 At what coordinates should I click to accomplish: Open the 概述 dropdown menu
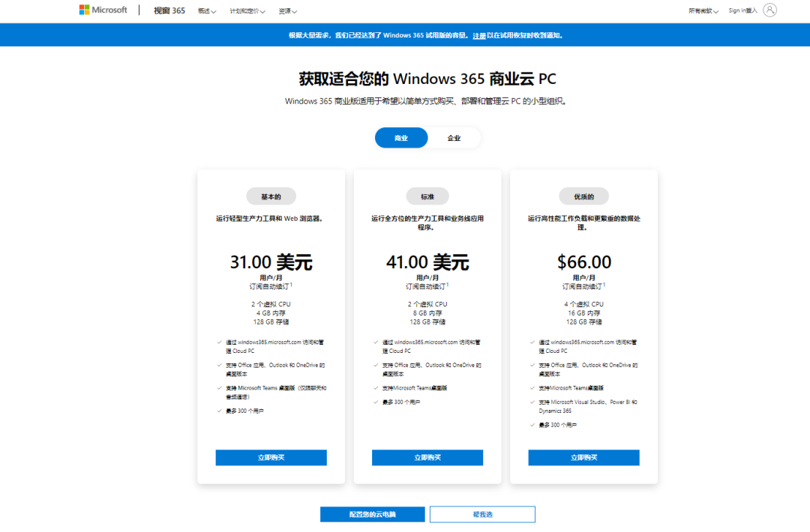point(207,11)
